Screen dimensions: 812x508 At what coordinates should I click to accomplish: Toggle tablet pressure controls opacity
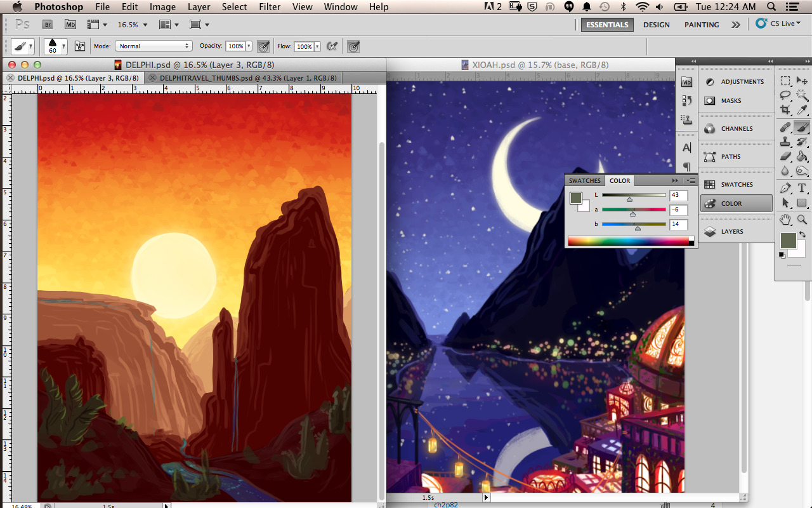pyautogui.click(x=263, y=46)
